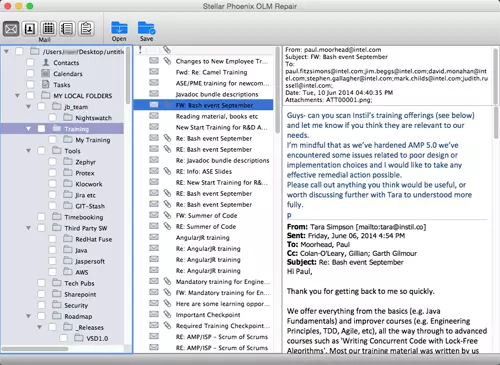Open the Contacts view toolbar icon
500x365 pixels.
click(x=30, y=29)
